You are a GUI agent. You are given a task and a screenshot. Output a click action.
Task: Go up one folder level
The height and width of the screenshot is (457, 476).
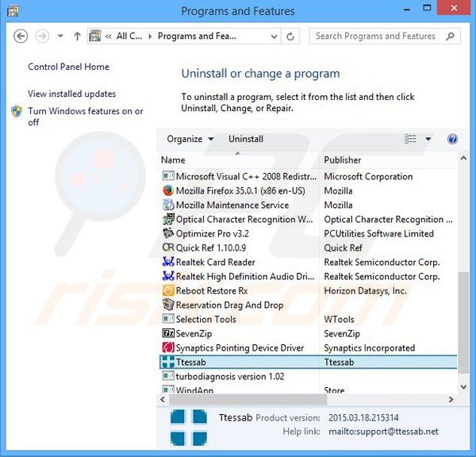[78, 36]
